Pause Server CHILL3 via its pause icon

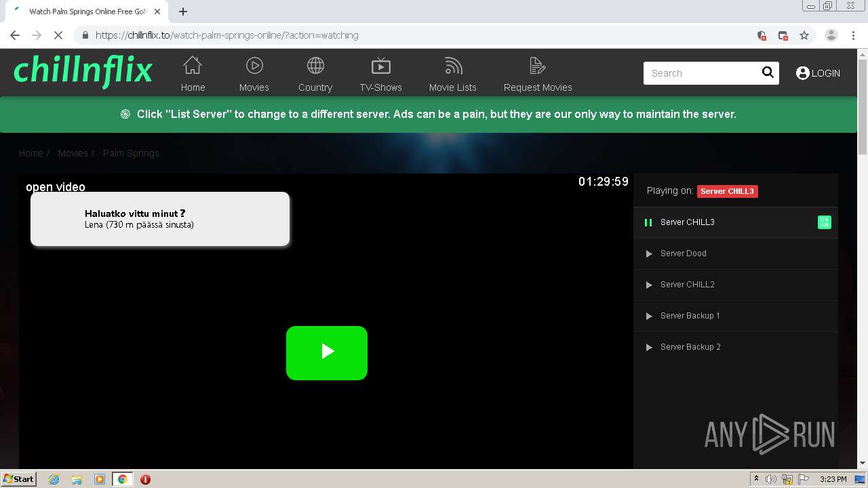(x=648, y=222)
